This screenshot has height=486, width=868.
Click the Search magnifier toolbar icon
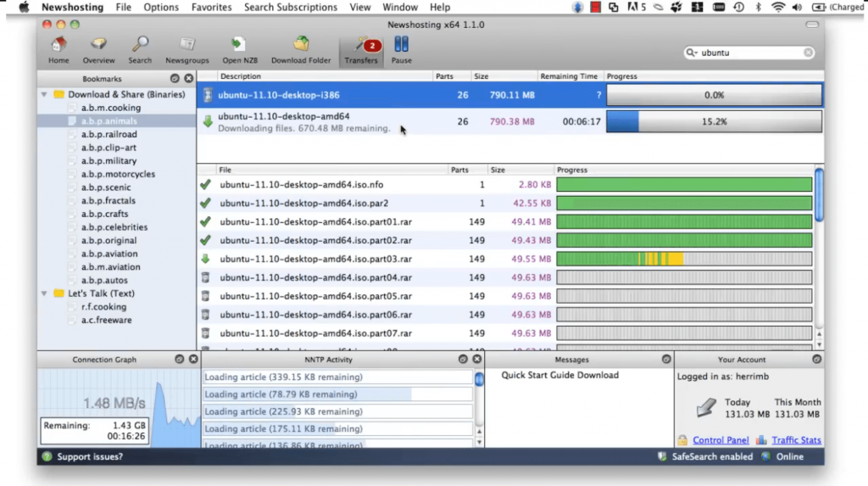tap(140, 45)
